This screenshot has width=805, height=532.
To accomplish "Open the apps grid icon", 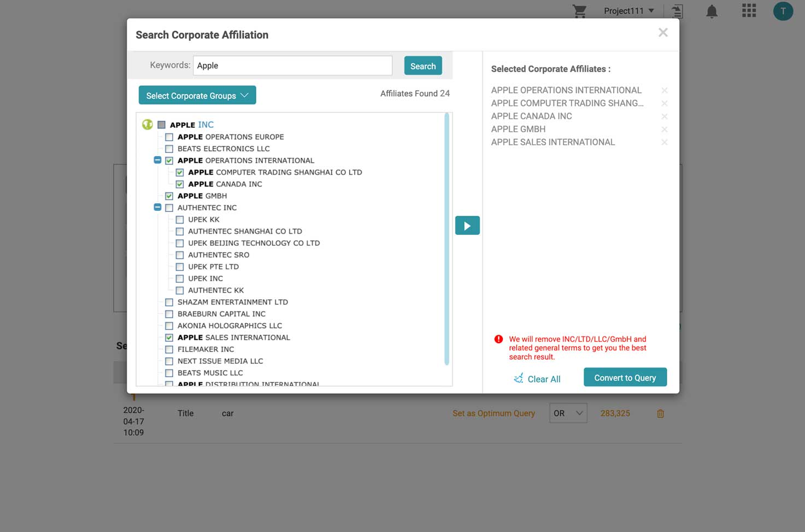I will (749, 10).
